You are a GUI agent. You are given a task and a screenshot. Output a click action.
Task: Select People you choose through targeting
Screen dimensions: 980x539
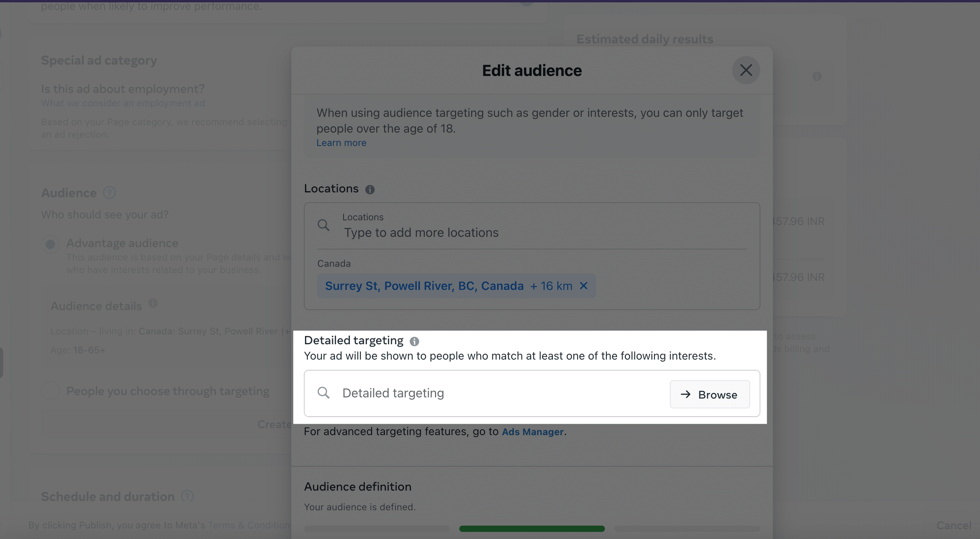pyautogui.click(x=50, y=391)
